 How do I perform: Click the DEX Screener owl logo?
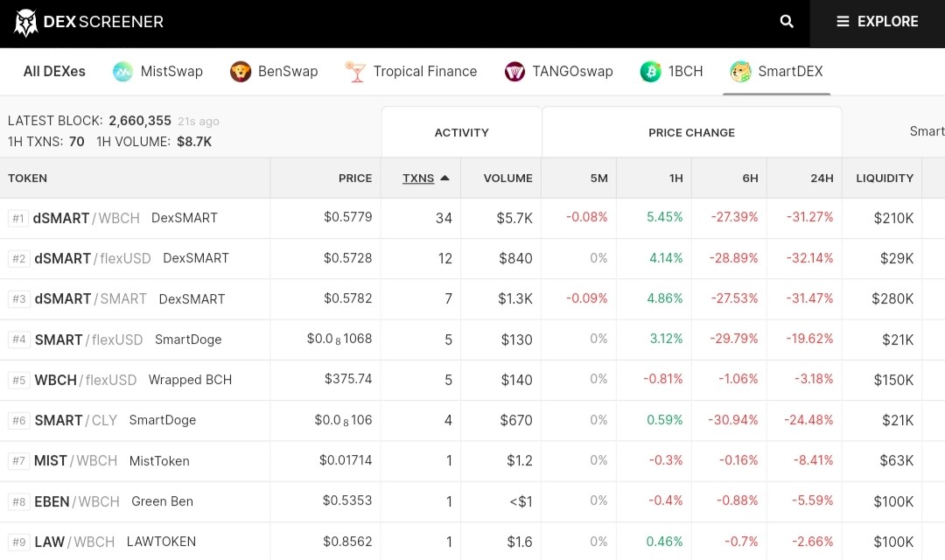[25, 23]
